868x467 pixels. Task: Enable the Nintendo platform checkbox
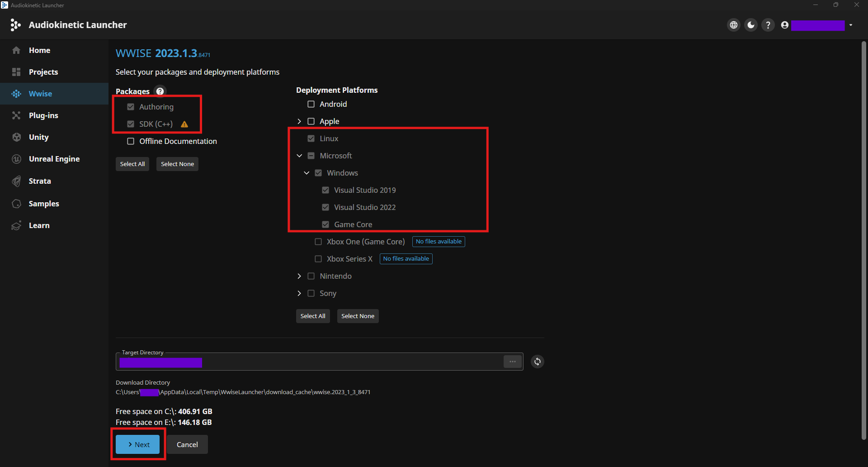(x=311, y=276)
